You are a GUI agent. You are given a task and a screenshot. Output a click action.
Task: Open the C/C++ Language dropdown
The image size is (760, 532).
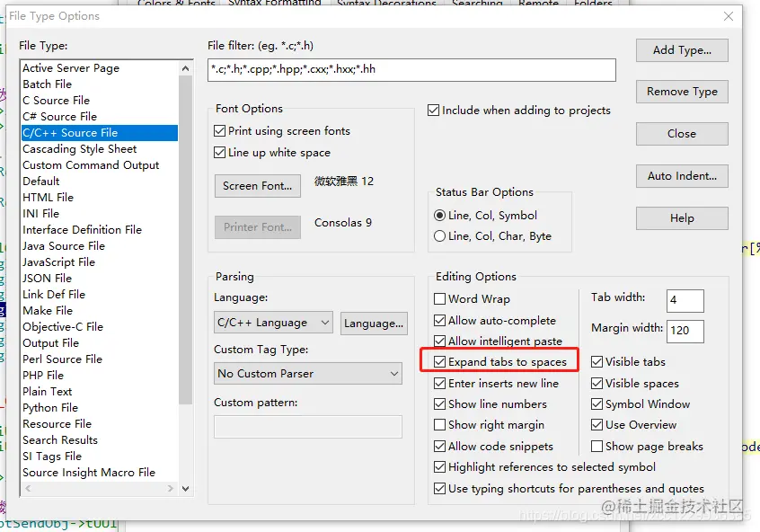(273, 323)
